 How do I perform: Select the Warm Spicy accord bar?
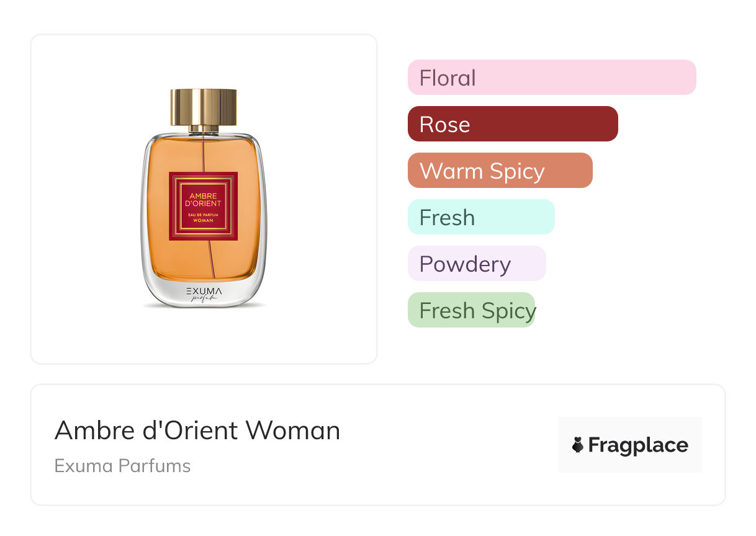pyautogui.click(x=500, y=171)
